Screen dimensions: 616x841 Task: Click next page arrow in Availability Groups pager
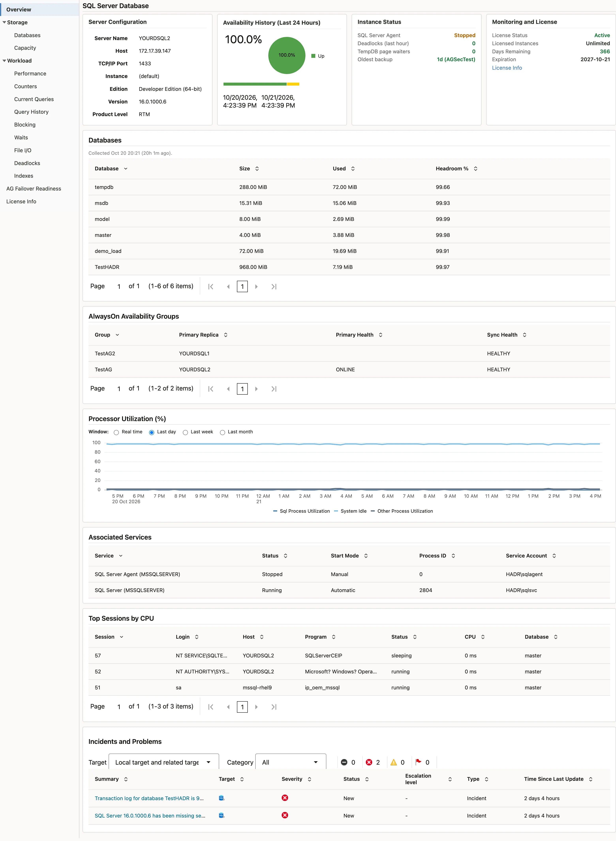point(256,389)
